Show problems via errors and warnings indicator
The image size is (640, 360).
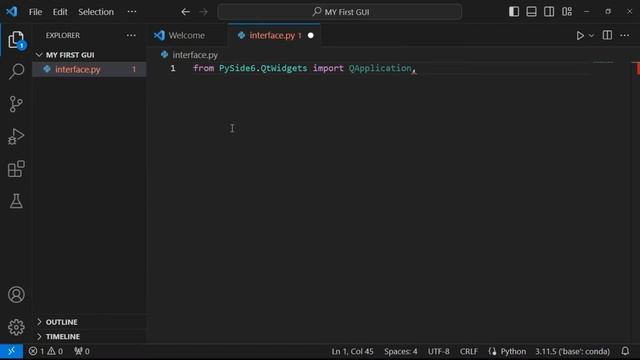point(46,351)
